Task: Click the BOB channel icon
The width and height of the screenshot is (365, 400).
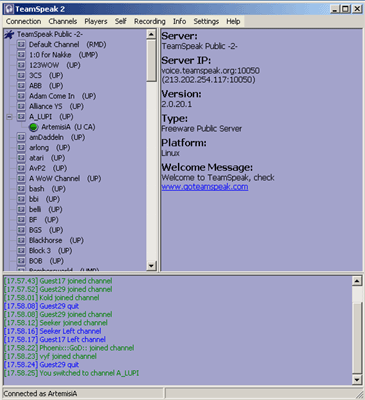Action: click(x=21, y=261)
